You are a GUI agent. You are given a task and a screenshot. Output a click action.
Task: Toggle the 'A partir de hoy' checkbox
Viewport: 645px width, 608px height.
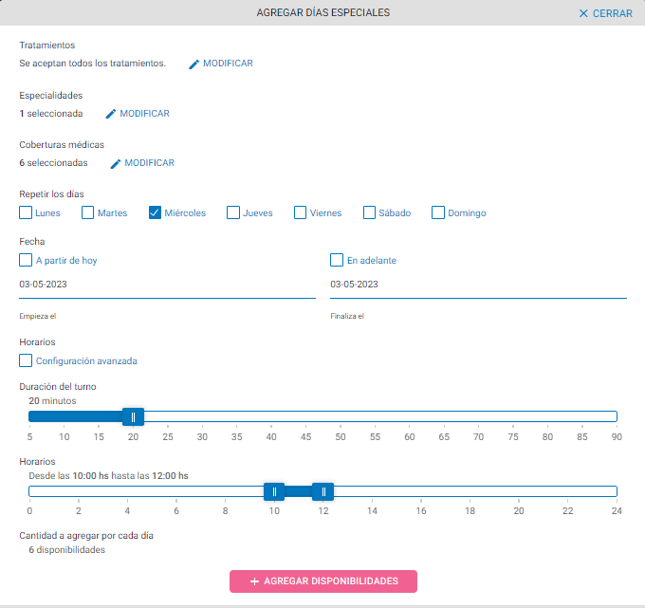[x=26, y=260]
